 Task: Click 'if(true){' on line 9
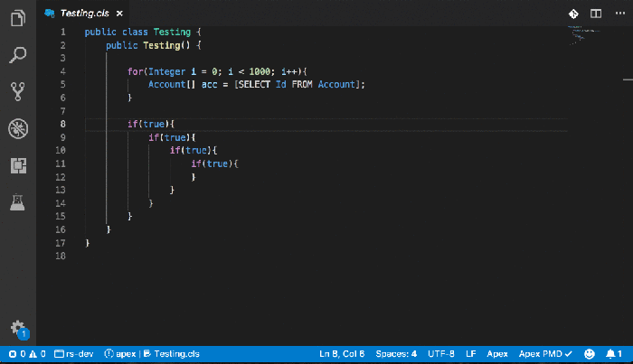click(x=172, y=137)
